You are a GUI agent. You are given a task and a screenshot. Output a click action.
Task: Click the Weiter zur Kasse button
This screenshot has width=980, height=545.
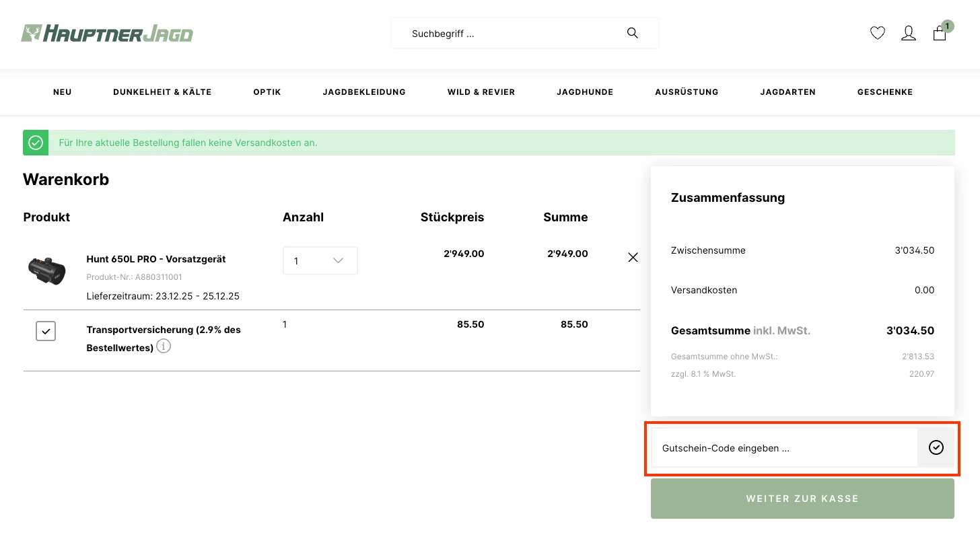click(x=802, y=499)
